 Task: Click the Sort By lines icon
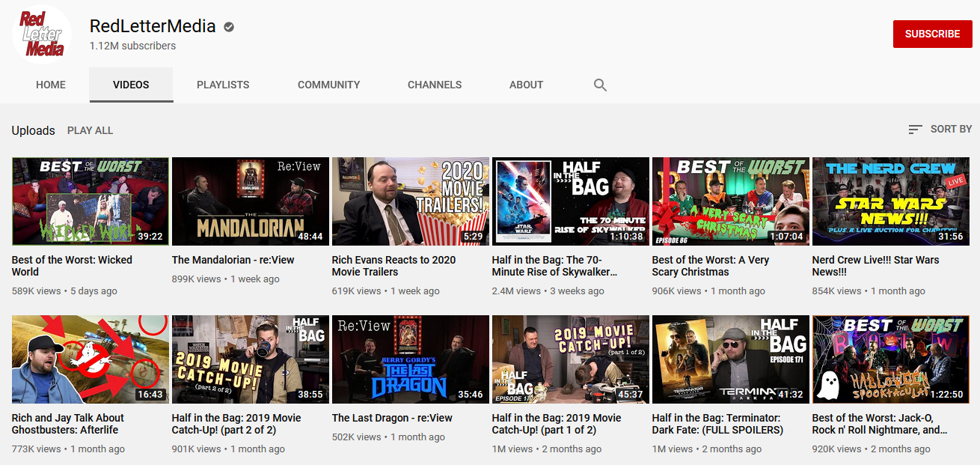pos(915,130)
